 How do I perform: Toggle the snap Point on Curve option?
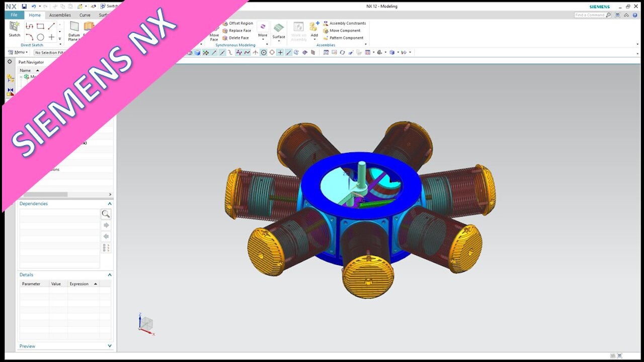288,52
